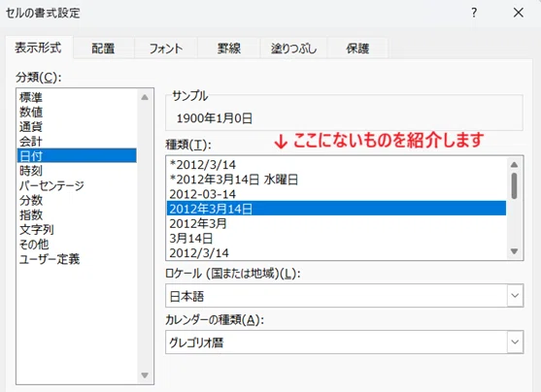
Task: Click category list scroll down arrow
Action: (145, 376)
